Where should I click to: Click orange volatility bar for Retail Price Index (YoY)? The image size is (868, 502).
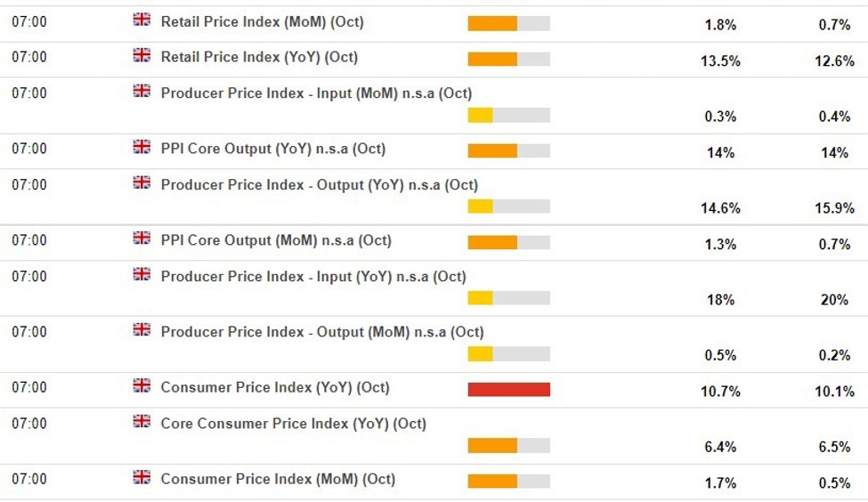508,59
